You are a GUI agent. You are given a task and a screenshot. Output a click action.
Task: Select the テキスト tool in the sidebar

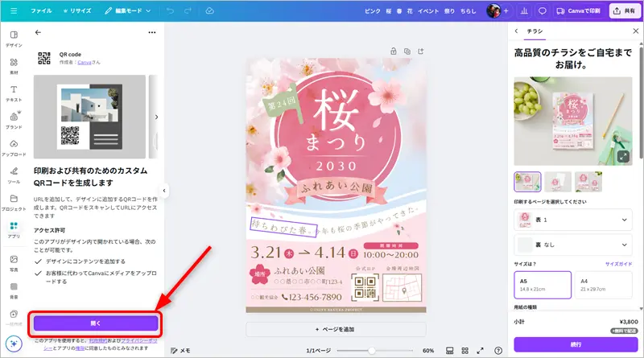14,93
